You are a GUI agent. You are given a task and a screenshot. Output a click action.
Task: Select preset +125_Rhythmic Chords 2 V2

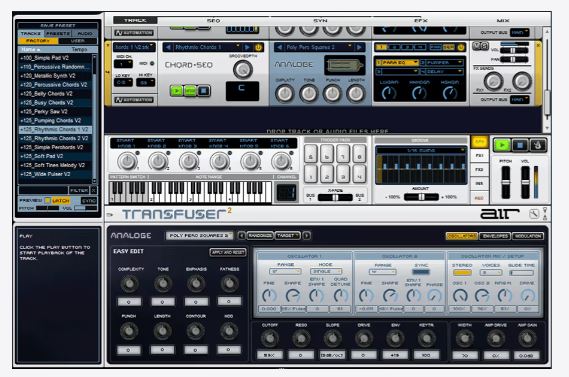pyautogui.click(x=55, y=138)
